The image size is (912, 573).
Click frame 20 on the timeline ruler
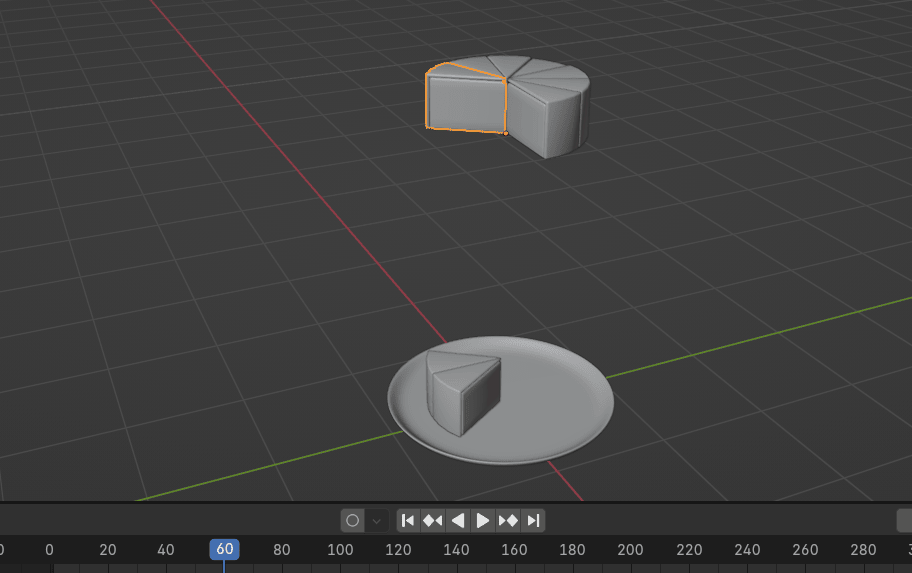pyautogui.click(x=108, y=550)
